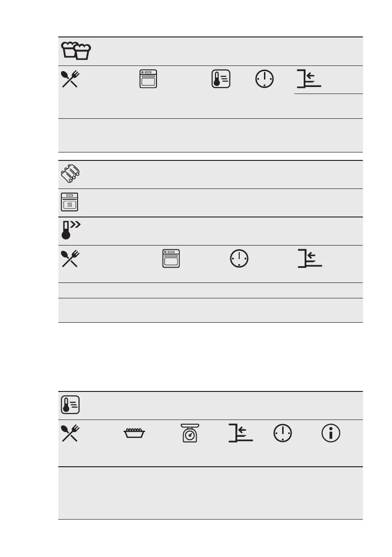
Task: Click the shelf position icon in first table
Action: coord(309,79)
